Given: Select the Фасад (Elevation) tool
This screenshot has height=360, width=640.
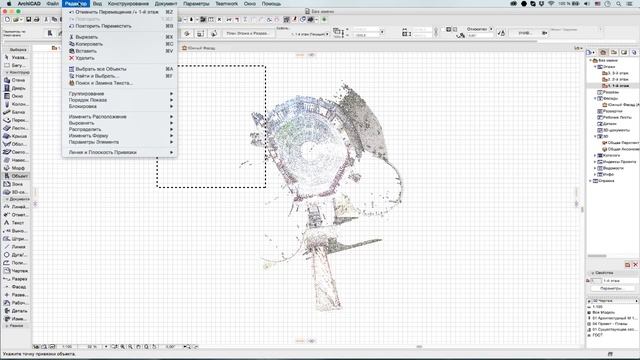Looking at the screenshot, I should coord(16,287).
